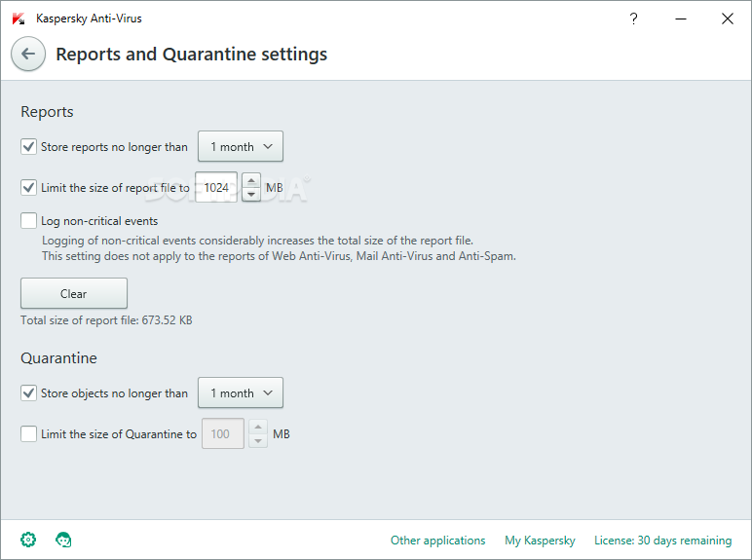
Task: Decrease the Quarantine size limit
Action: coord(258,440)
